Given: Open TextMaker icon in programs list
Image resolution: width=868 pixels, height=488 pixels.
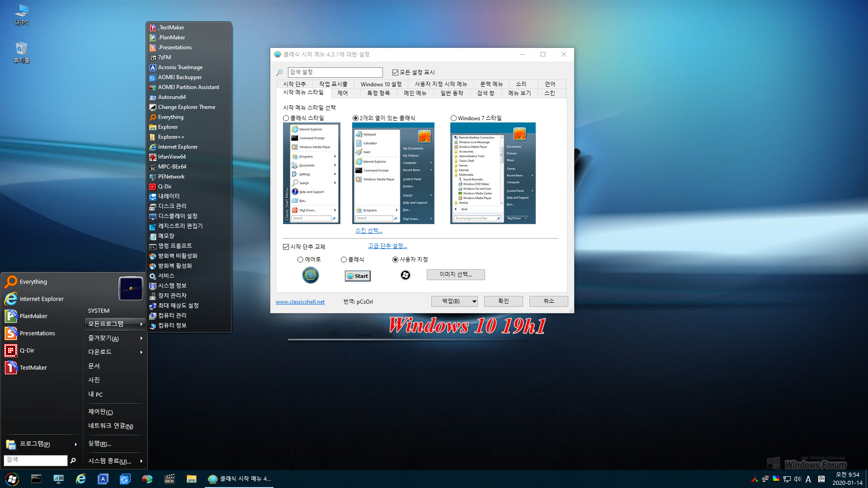Looking at the screenshot, I should 153,28.
